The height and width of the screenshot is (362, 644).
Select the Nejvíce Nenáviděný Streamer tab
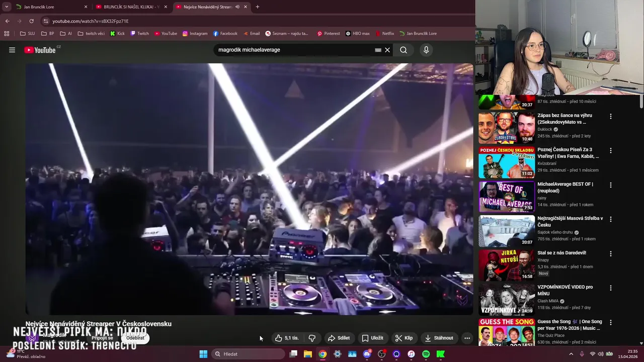coord(212,7)
